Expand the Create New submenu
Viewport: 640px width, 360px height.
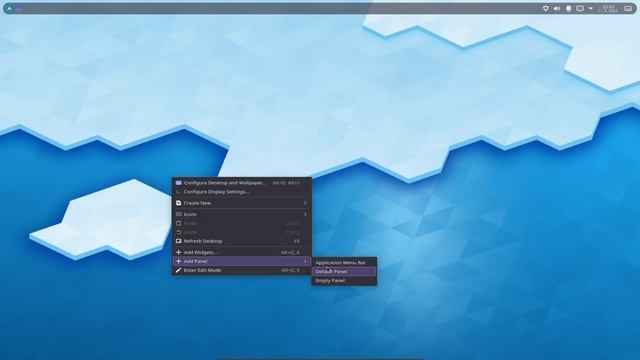(x=242, y=203)
